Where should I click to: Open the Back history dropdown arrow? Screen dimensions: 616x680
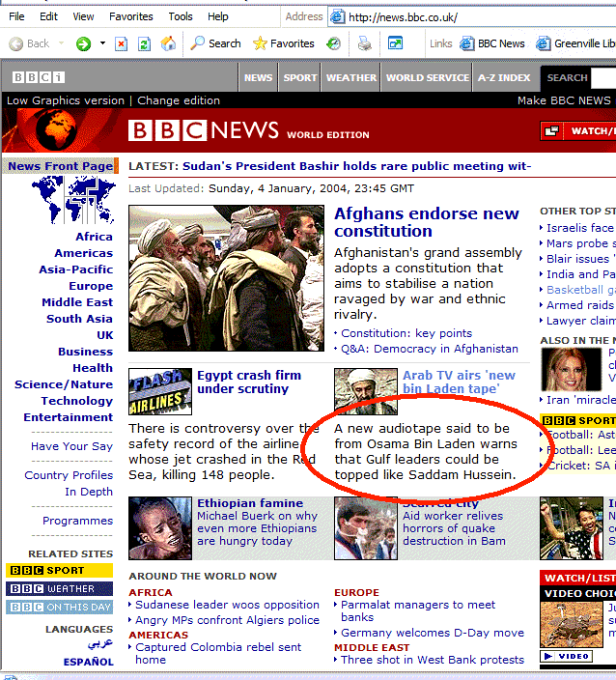tap(61, 42)
